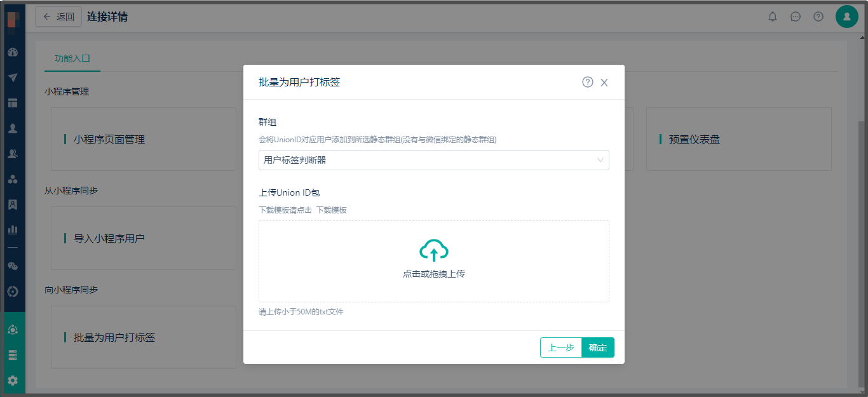Click the 群组 field label
This screenshot has height=397, width=868.
tap(268, 122)
